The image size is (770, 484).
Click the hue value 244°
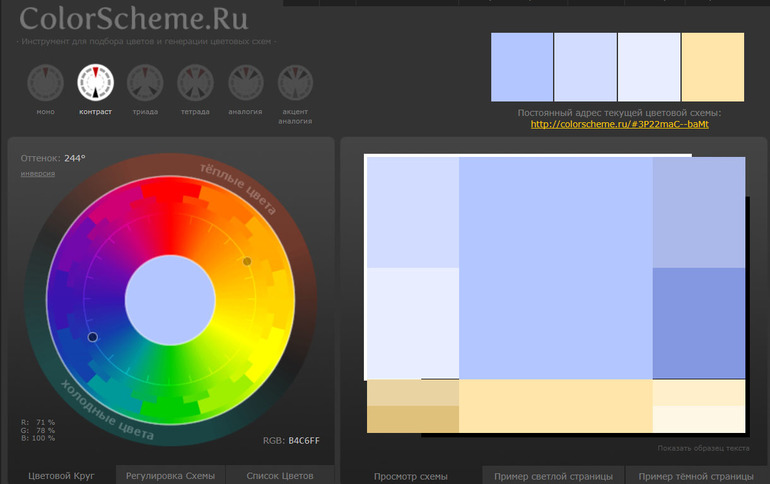pyautogui.click(x=75, y=158)
